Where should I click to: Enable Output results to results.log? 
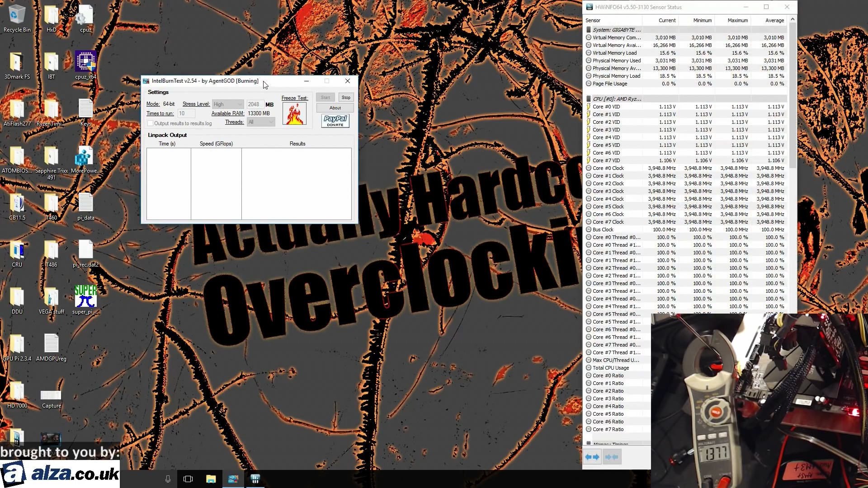click(x=150, y=123)
